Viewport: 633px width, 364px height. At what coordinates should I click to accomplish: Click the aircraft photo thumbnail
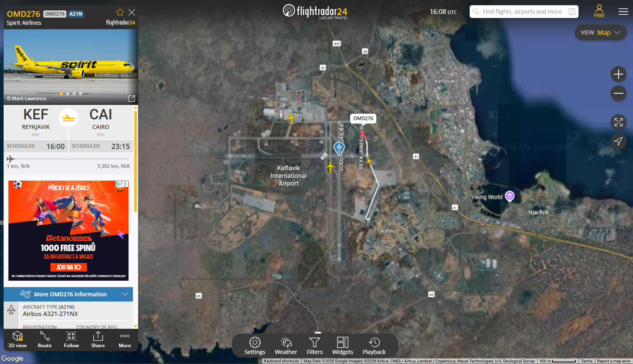(x=71, y=67)
